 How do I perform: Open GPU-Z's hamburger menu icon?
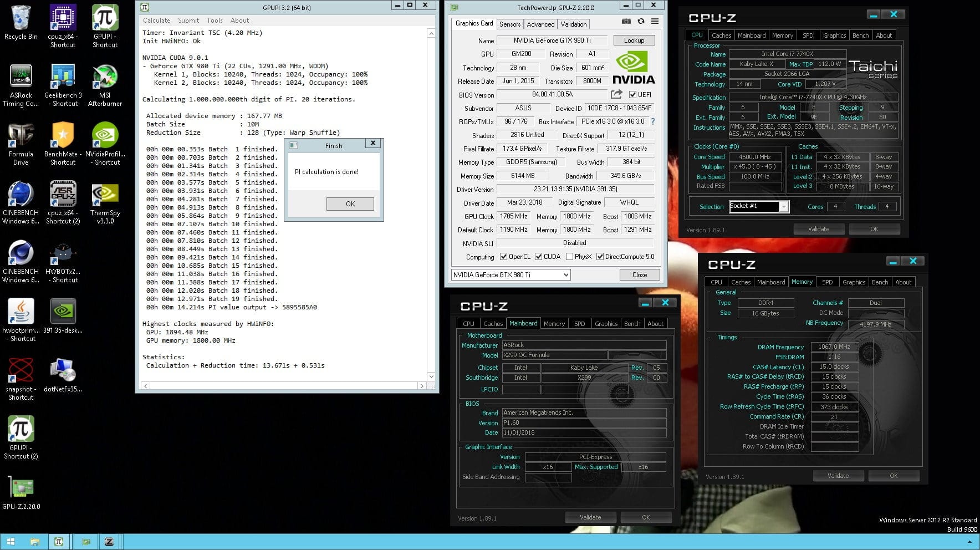click(655, 21)
